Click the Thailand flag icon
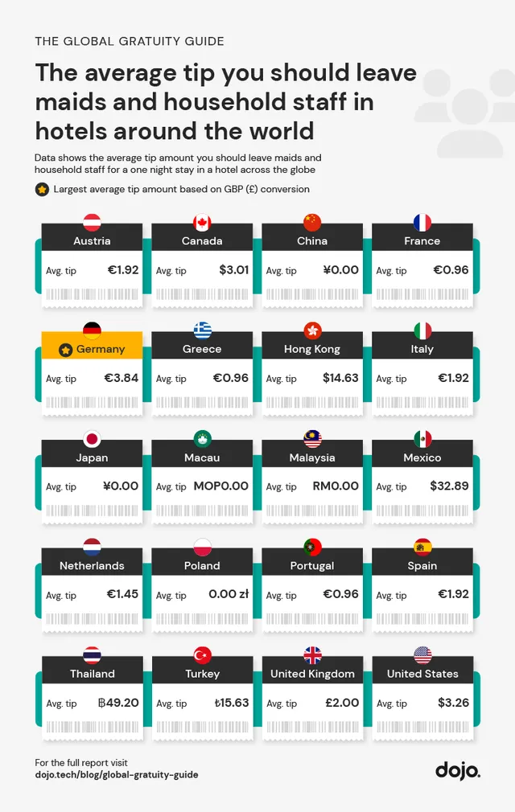Screen dimensions: 515x812 click(93, 655)
